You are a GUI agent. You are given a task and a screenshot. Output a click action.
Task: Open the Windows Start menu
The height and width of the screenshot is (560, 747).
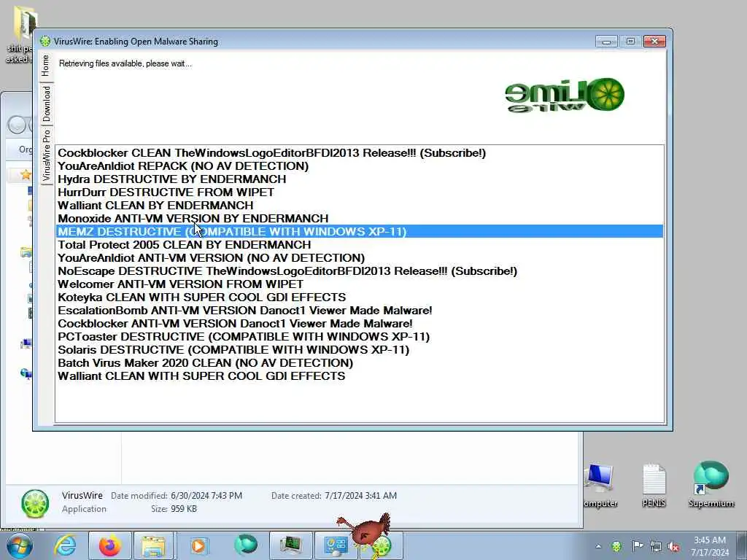[20, 545]
